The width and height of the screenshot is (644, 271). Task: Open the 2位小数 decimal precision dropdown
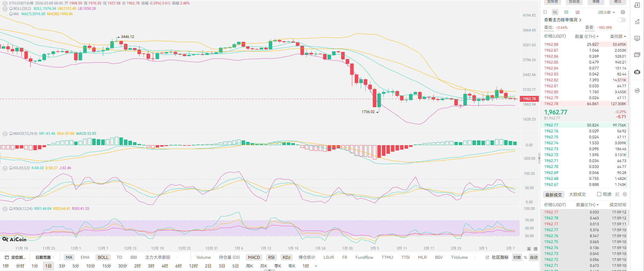point(606,12)
